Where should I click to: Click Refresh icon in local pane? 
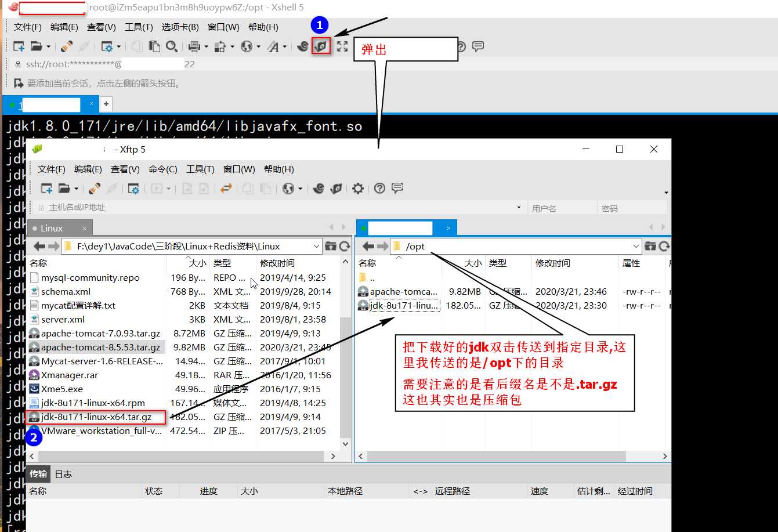(345, 247)
